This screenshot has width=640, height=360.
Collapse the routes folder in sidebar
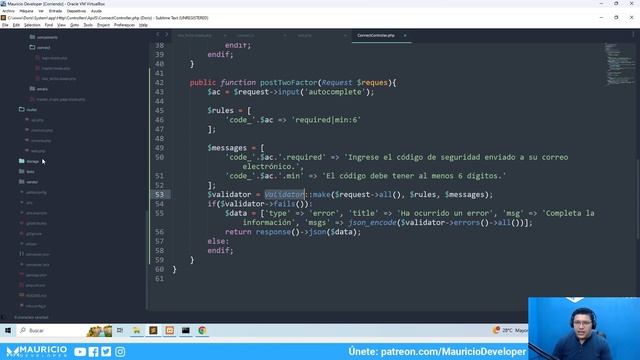(x=28, y=109)
